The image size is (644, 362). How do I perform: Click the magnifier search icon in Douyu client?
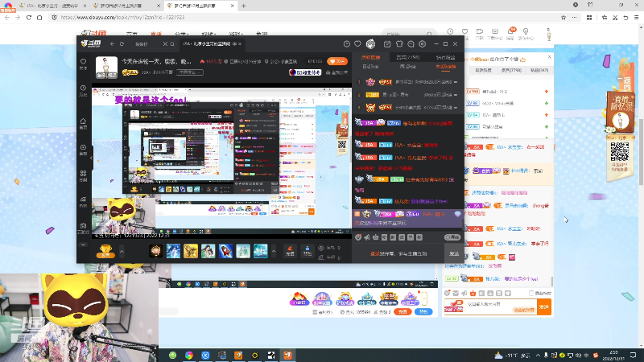pos(172,44)
